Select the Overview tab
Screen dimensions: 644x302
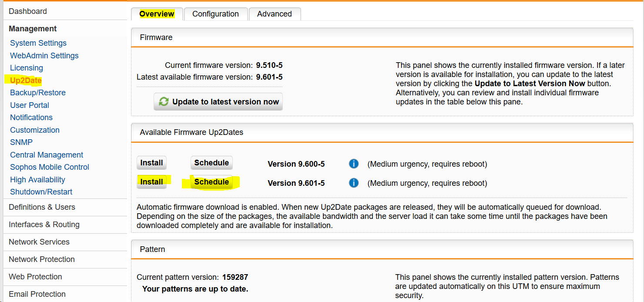[x=157, y=14]
